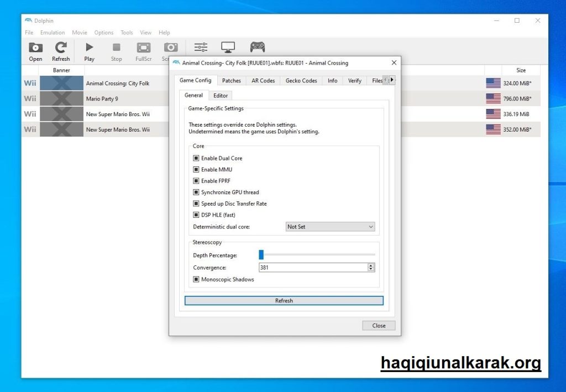The height and width of the screenshot is (392, 566).
Task: Click the Depth Percentage slider handle
Action: 261,255
